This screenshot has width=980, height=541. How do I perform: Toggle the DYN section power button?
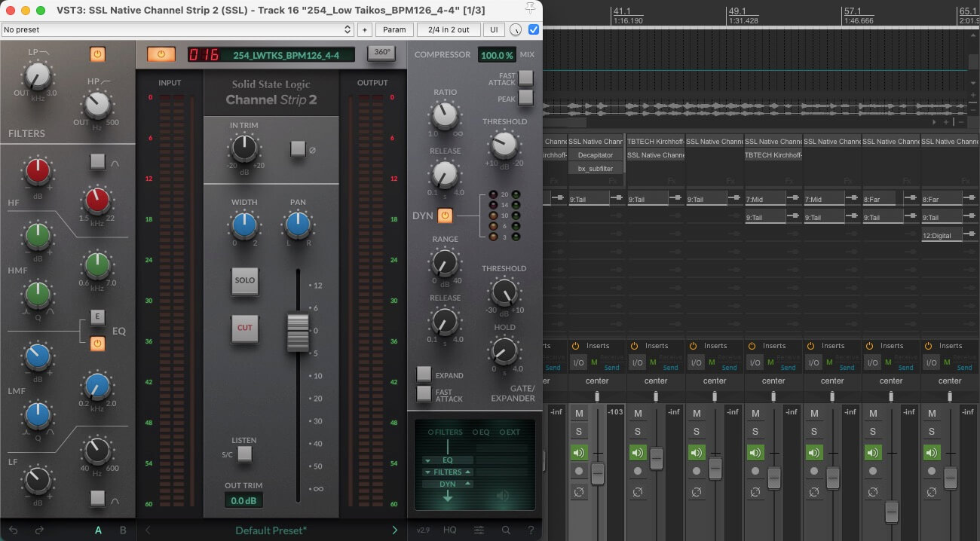445,216
